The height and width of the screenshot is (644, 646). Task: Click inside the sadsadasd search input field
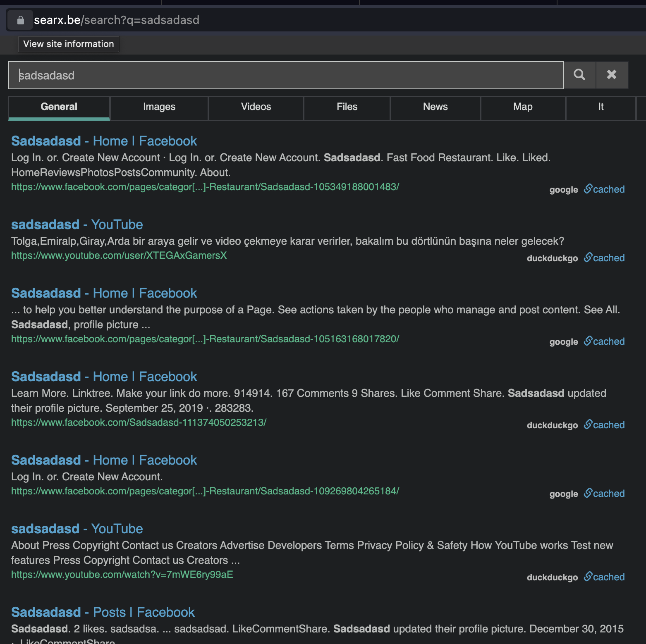(x=285, y=75)
